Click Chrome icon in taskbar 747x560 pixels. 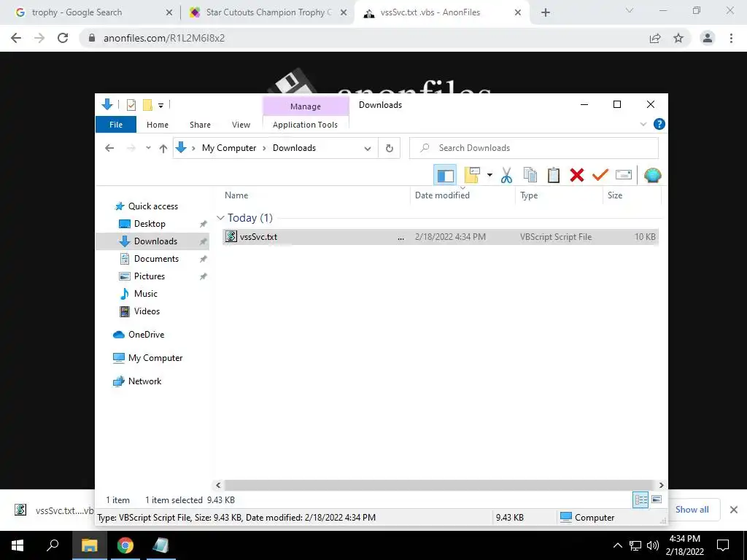tap(125, 545)
